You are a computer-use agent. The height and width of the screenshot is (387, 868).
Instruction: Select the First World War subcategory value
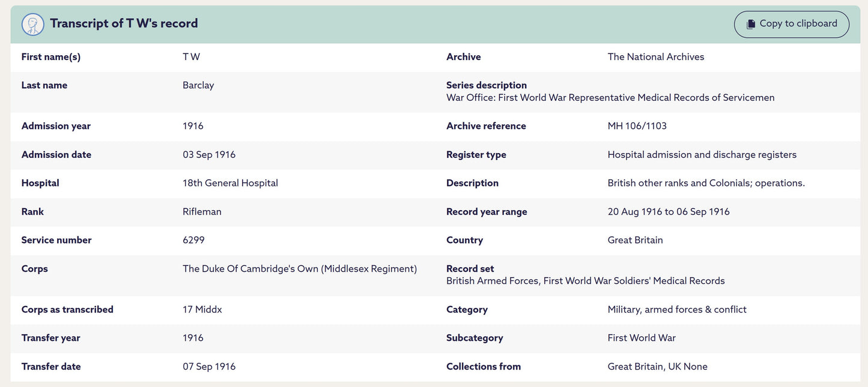tap(642, 338)
